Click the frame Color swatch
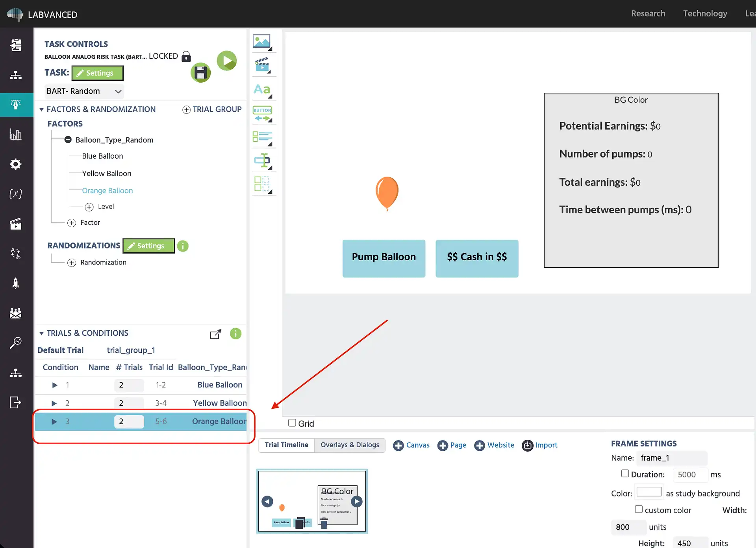The image size is (756, 548). click(649, 492)
